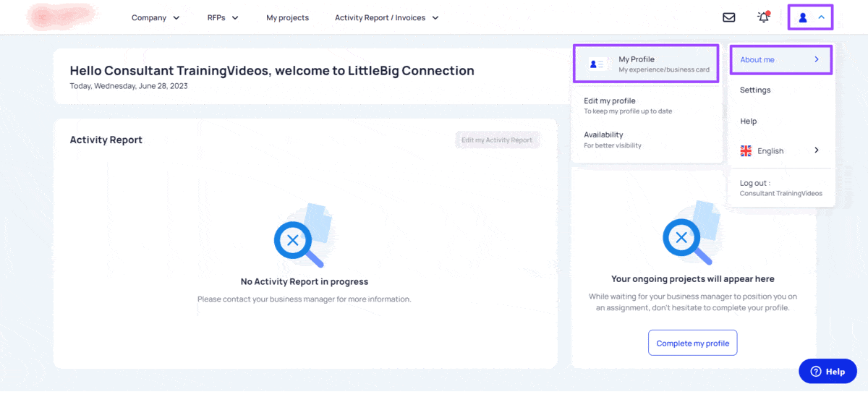
Task: Click 'Your ongoing projects will appear here' text
Action: 692,278
